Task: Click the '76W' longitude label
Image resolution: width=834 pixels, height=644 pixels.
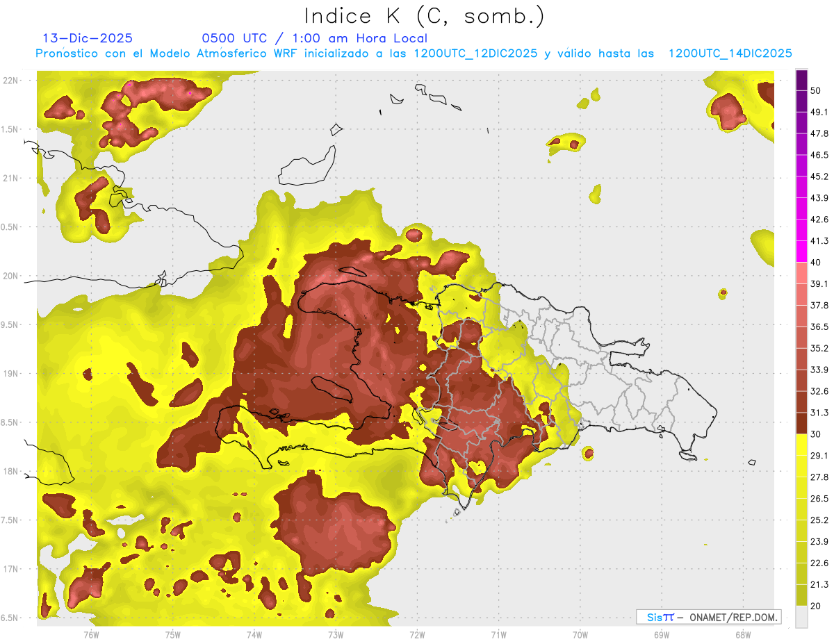Action: [x=91, y=634]
